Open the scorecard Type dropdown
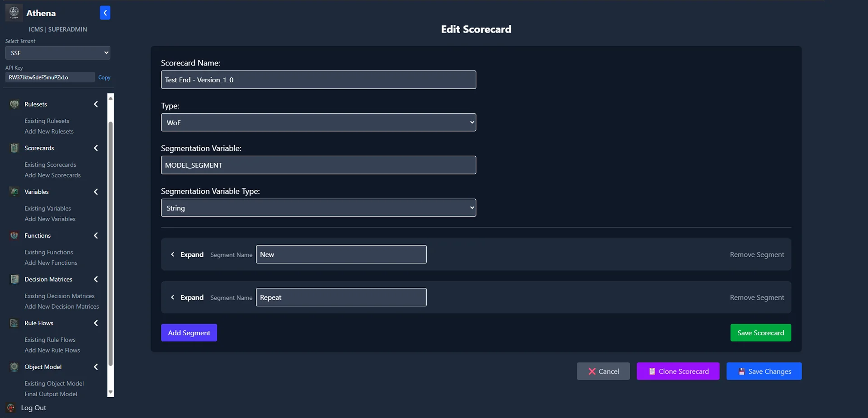The image size is (868, 418). click(318, 122)
